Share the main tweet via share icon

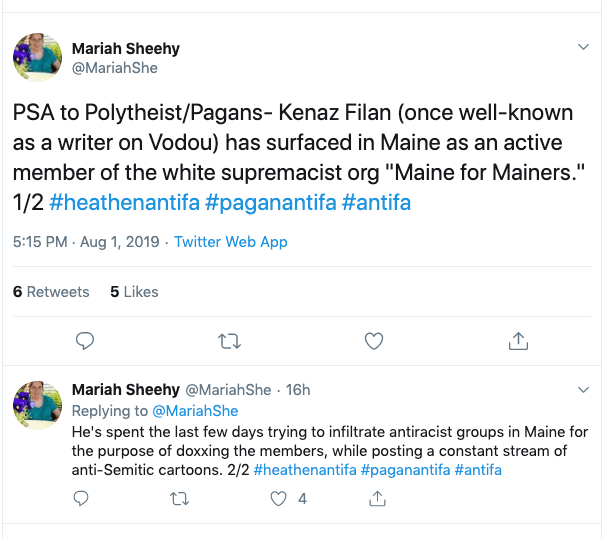(x=518, y=342)
